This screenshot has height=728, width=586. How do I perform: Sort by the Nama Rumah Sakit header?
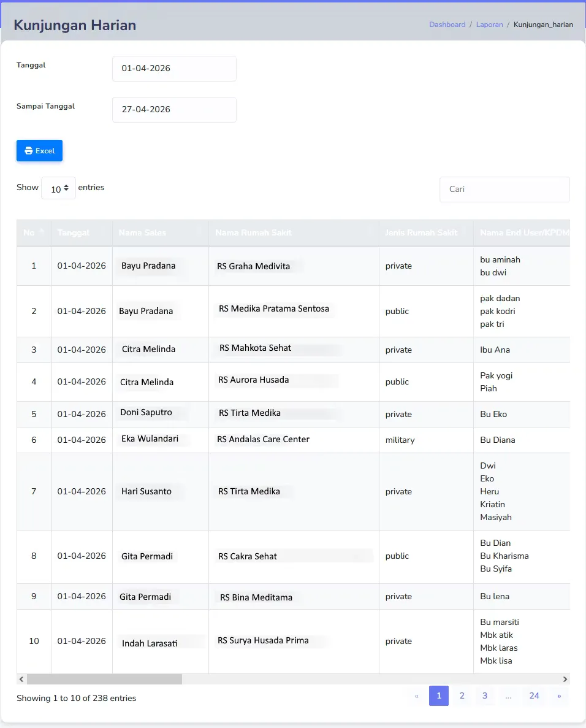(x=294, y=232)
